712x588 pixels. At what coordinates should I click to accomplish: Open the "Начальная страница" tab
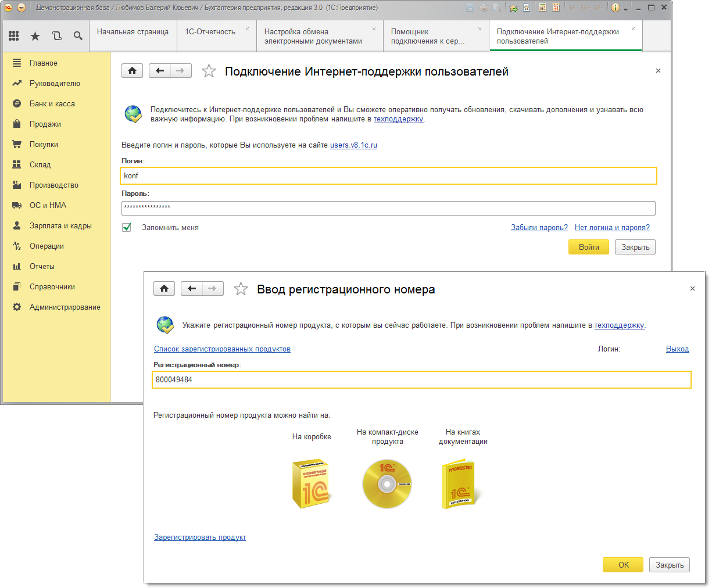[x=133, y=32]
